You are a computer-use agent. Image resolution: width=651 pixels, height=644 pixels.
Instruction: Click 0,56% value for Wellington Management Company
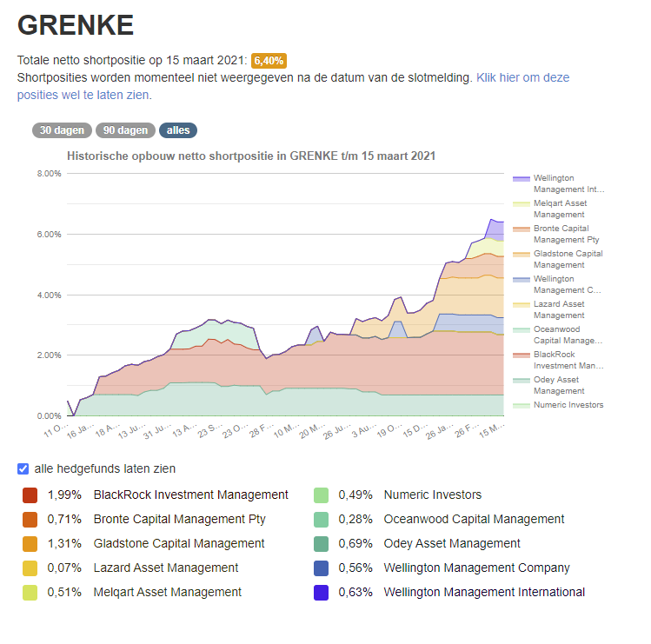[355, 568]
